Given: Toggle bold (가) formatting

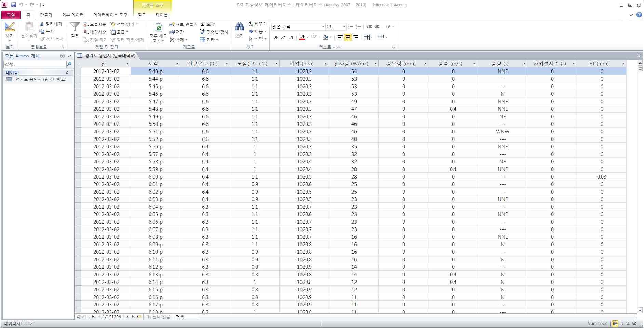Looking at the screenshot, I should point(276,37).
